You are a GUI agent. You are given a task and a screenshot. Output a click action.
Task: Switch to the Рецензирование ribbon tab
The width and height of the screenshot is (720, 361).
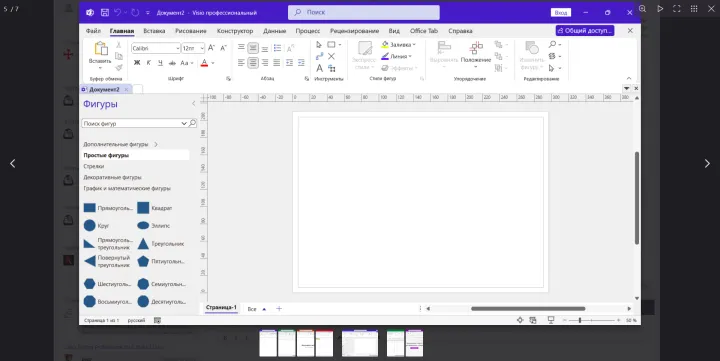tap(354, 31)
